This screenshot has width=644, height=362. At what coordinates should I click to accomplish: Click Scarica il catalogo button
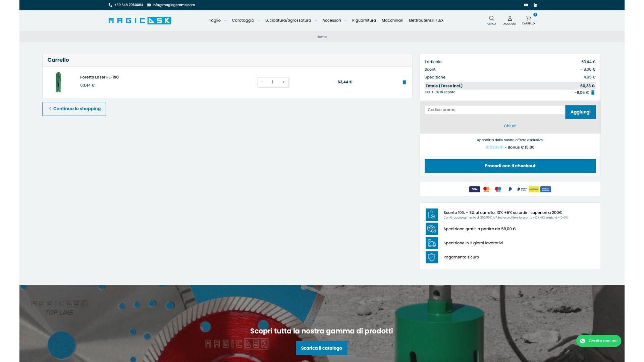(321, 348)
